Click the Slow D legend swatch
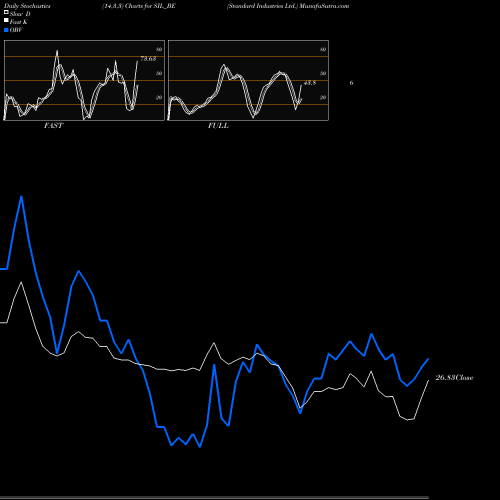Image resolution: width=500 pixels, height=500 pixels. (x=6, y=13)
